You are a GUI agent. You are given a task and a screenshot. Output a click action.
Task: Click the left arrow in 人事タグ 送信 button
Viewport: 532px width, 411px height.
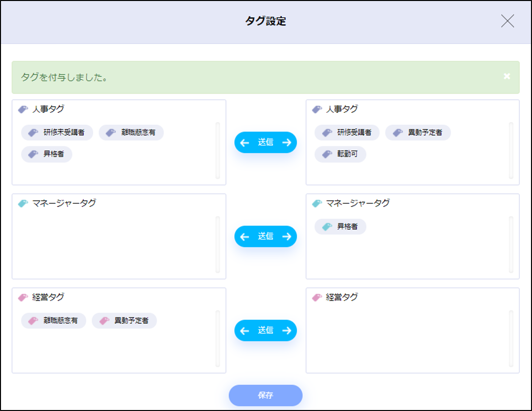(245, 142)
